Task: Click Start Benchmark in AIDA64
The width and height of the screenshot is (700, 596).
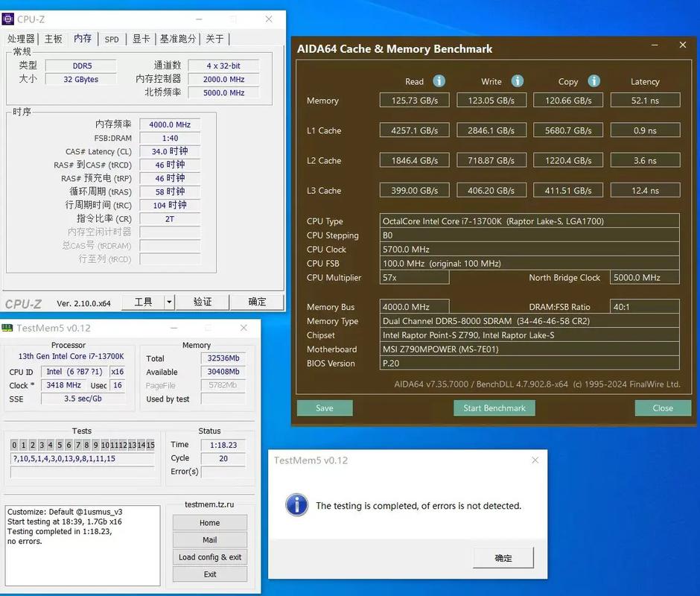Action: pos(494,408)
